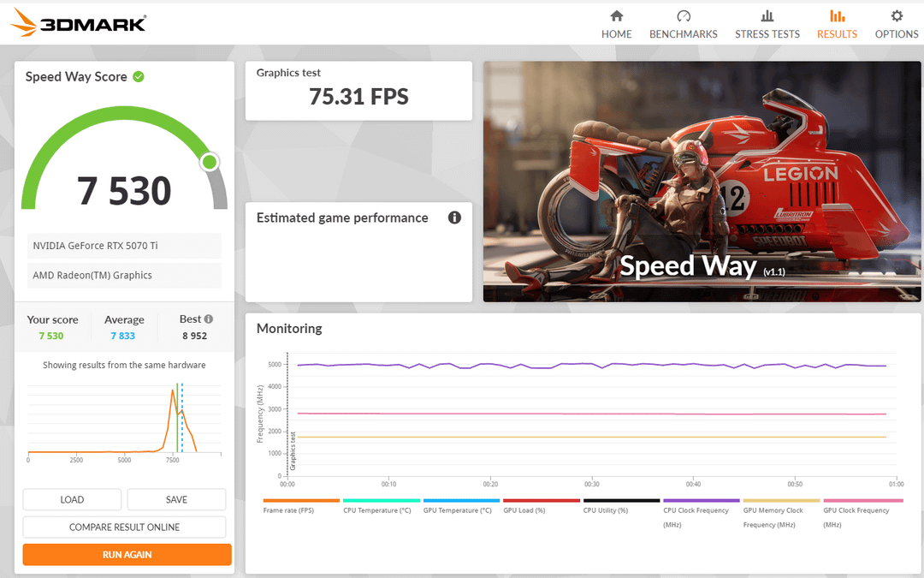Screen dimensions: 924x578
Task: Click the 75.31 FPS graphics test value
Action: tap(358, 97)
